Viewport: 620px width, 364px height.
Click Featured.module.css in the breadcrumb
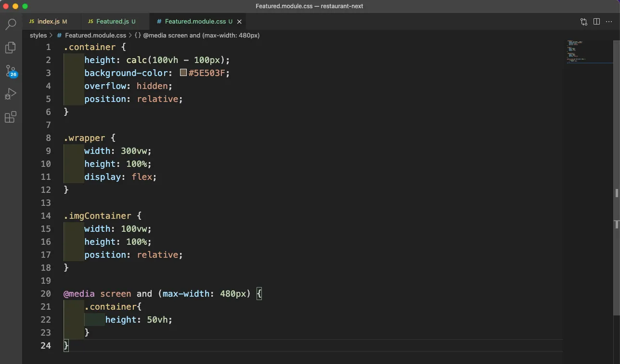[95, 35]
